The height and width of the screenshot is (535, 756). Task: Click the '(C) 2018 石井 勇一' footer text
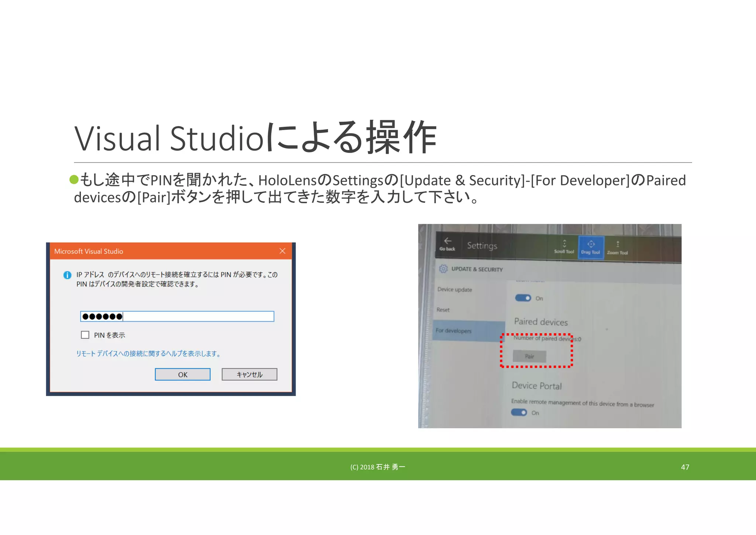(378, 467)
